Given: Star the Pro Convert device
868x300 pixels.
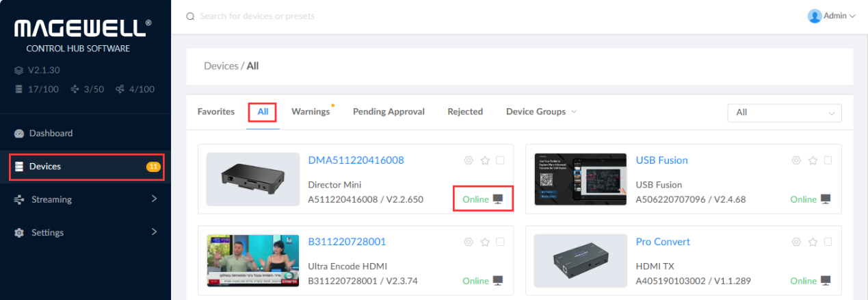Looking at the screenshot, I should [x=813, y=242].
